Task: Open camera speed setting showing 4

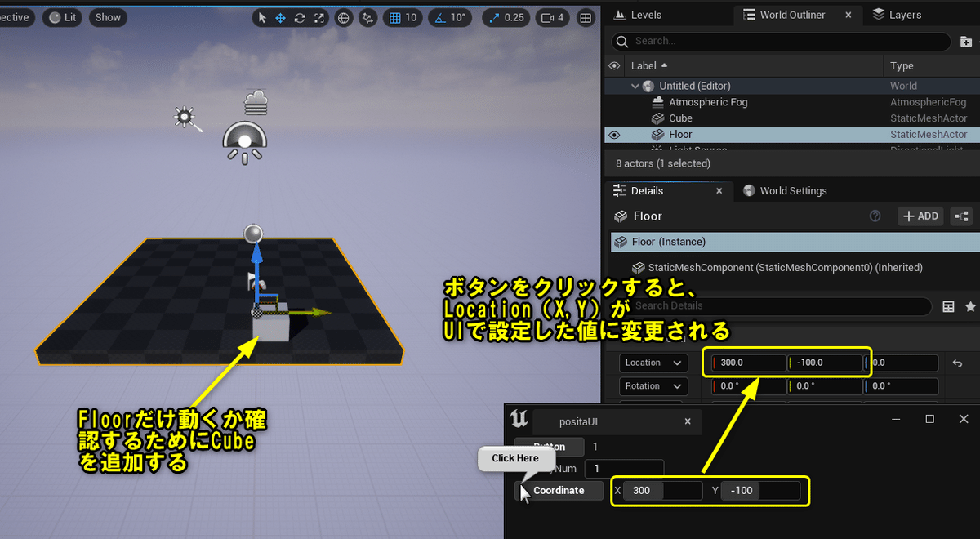Action: pyautogui.click(x=553, y=17)
